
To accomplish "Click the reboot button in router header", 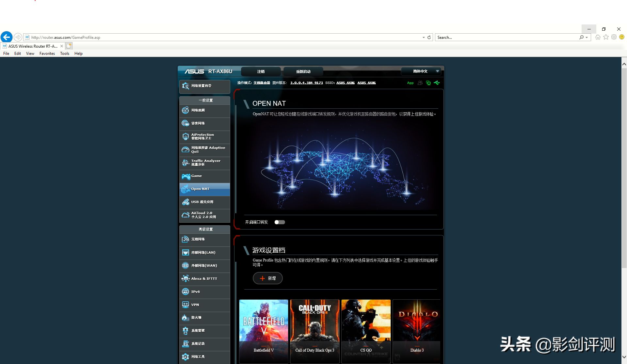I will click(x=303, y=71).
